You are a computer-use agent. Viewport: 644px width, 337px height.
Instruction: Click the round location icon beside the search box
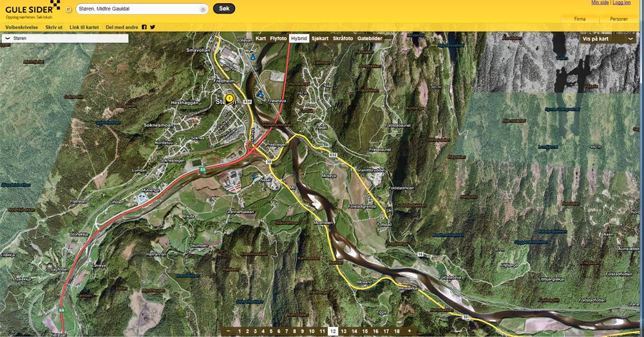point(69,9)
